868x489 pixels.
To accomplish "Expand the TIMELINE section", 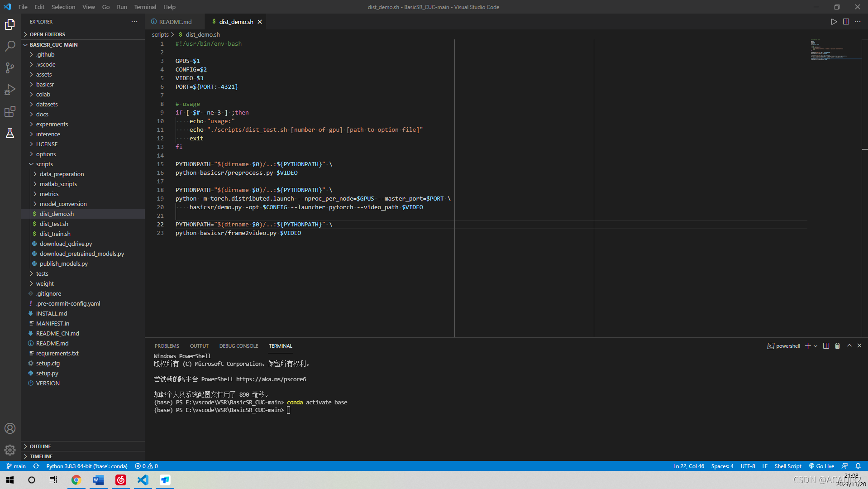I will tap(83, 456).
